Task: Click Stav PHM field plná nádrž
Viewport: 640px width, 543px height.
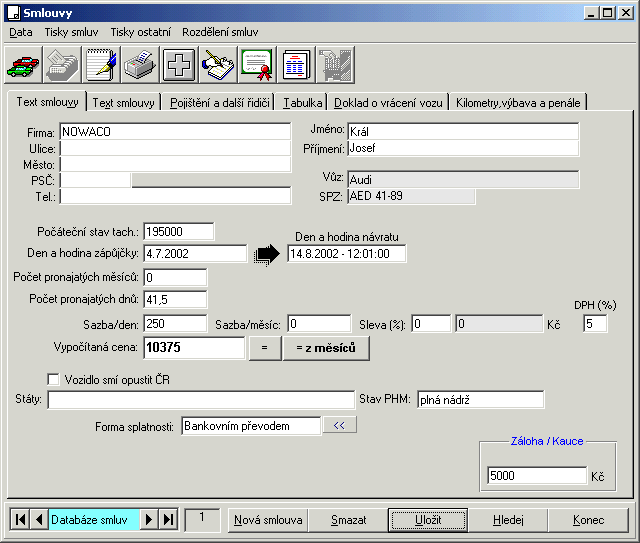Action: (480, 399)
